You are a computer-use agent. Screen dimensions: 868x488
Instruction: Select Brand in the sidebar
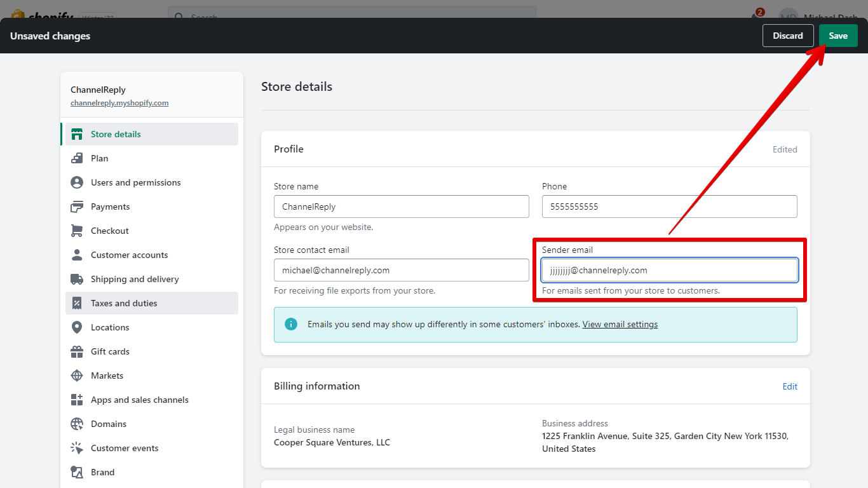[152, 472]
